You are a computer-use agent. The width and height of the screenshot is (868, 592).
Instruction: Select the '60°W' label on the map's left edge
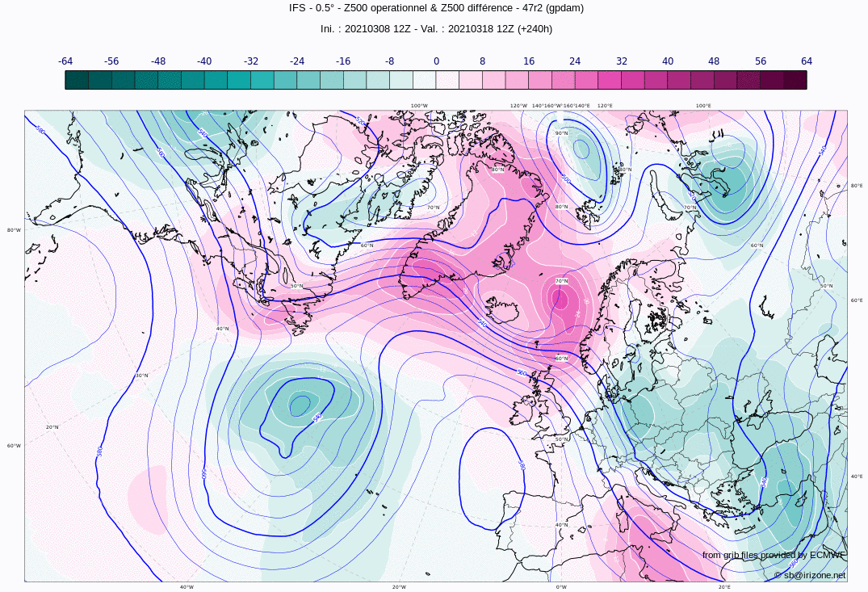coord(14,445)
